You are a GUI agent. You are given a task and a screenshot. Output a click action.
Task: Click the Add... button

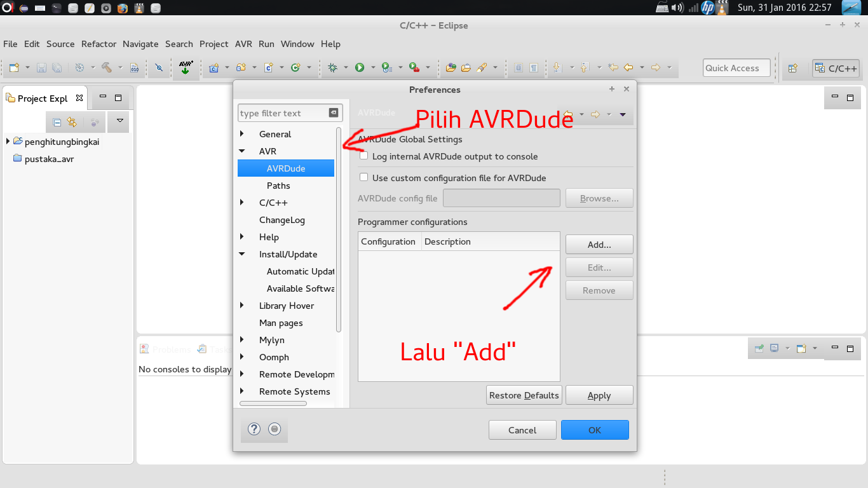tap(599, 244)
